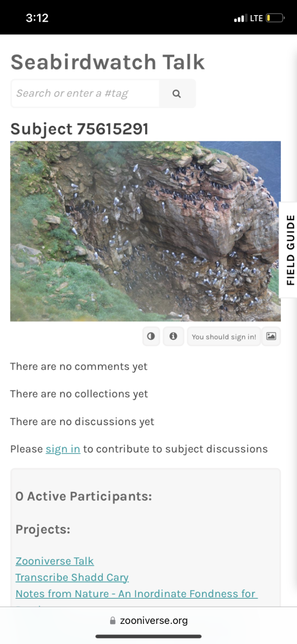The height and width of the screenshot is (644, 297).
Task: Follow the 'sign in' link
Action: tap(63, 449)
